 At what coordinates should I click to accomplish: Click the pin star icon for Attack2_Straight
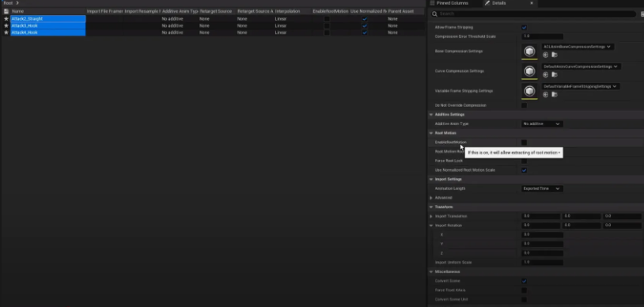tap(6, 19)
